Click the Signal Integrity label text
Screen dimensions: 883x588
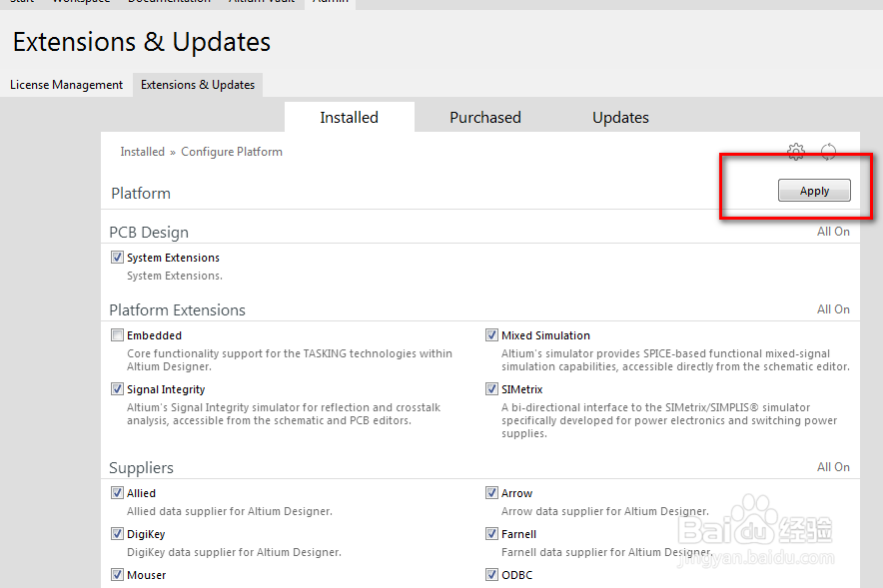[x=166, y=389]
